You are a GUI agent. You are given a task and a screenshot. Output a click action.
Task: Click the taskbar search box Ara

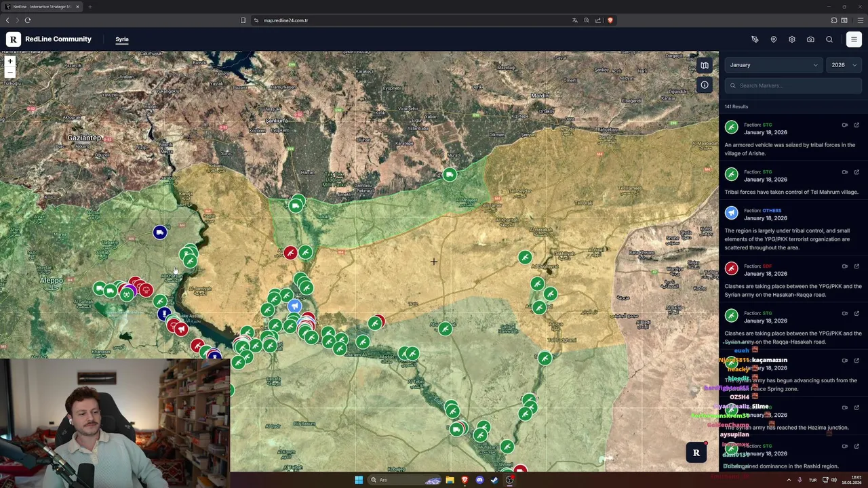click(406, 480)
